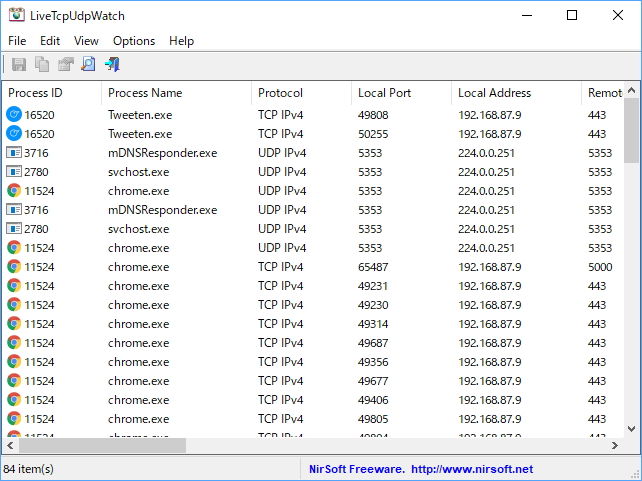Select local port 49314 cell
The height and width of the screenshot is (481, 642).
click(x=373, y=324)
